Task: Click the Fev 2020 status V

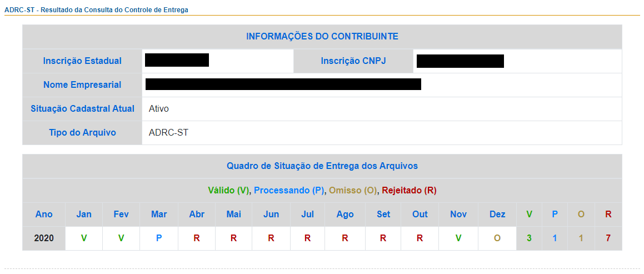Action: click(x=121, y=238)
